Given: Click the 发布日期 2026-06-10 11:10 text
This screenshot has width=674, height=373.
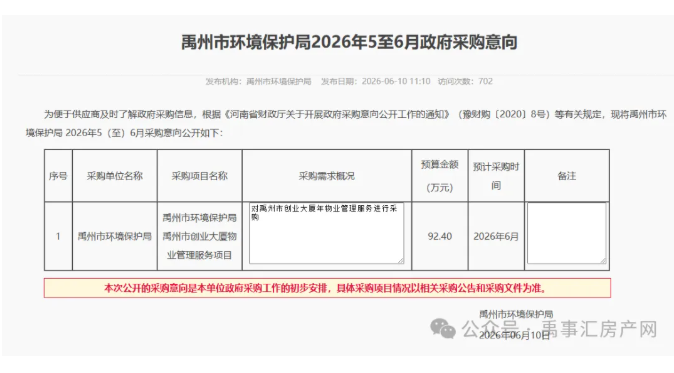Looking at the screenshot, I should coord(376,82).
